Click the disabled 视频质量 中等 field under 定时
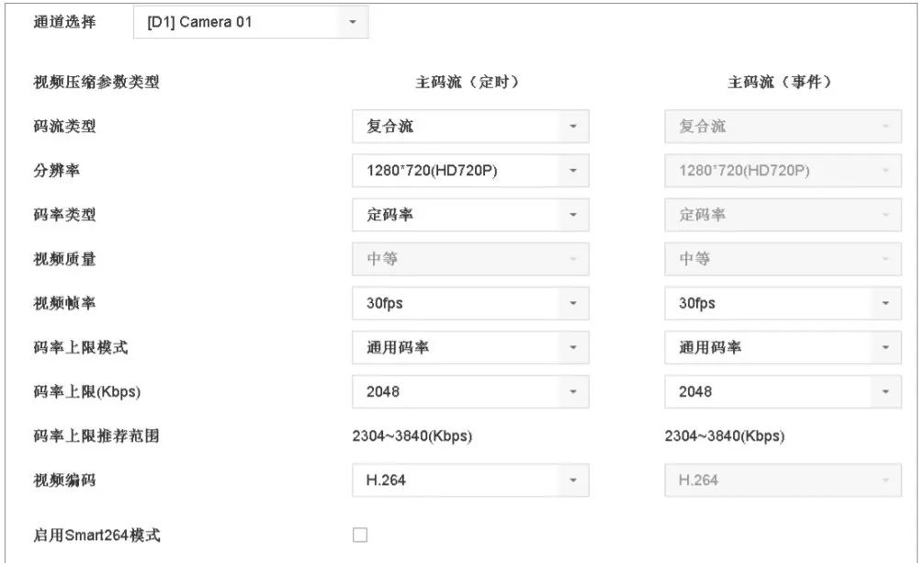This screenshot has height=563, width=924. tap(469, 259)
